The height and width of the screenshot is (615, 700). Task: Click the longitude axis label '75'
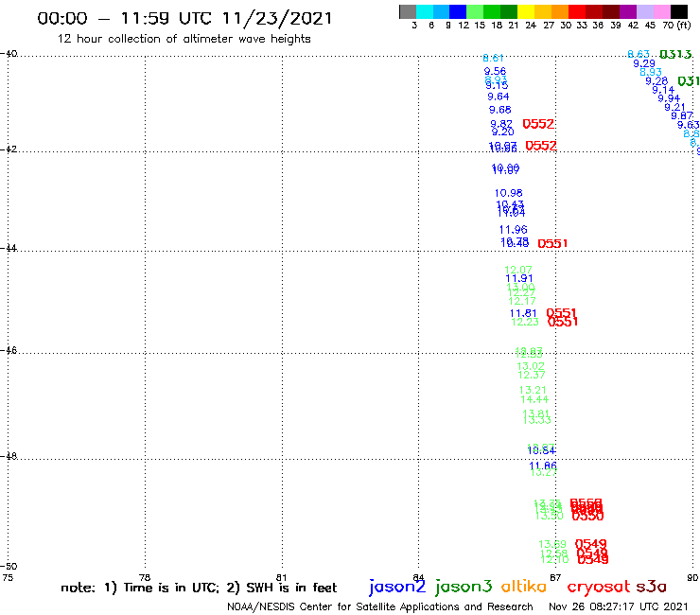point(8,577)
